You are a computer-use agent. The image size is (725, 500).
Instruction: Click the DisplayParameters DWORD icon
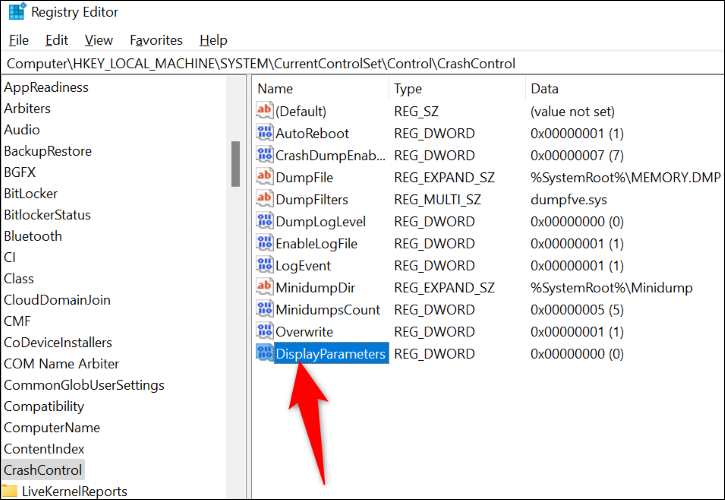(x=264, y=353)
